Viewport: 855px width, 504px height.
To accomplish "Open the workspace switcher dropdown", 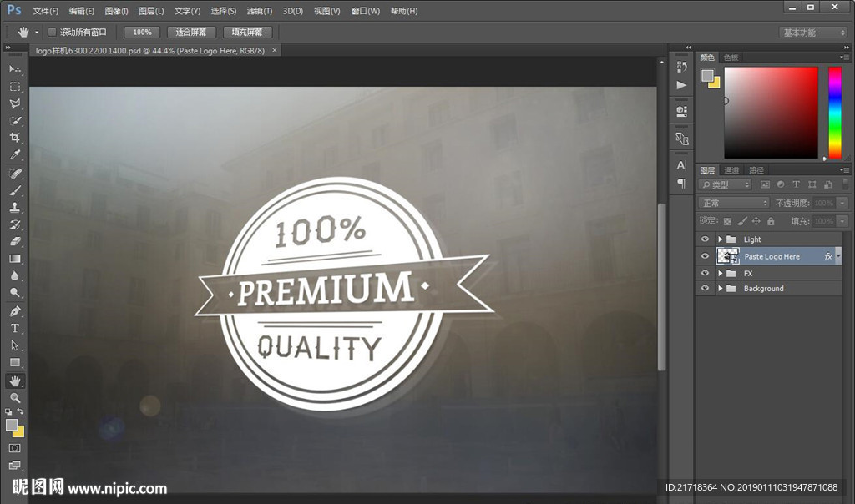I will [x=812, y=33].
